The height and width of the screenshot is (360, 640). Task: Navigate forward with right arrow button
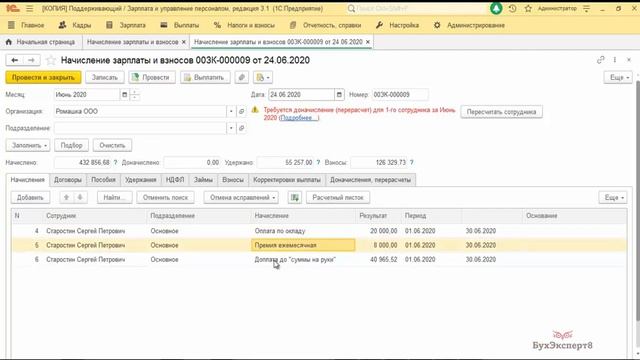(x=31, y=60)
